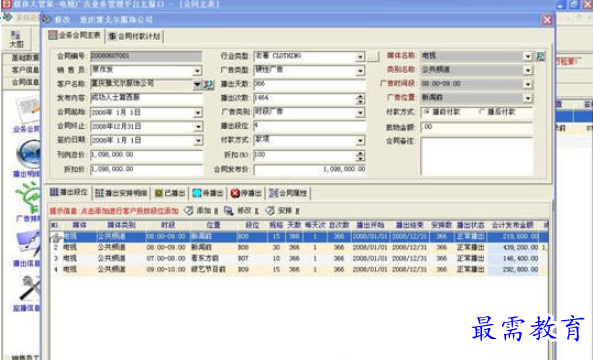
Task: Click 大图 button in main window toolbar
Action: (x=16, y=39)
